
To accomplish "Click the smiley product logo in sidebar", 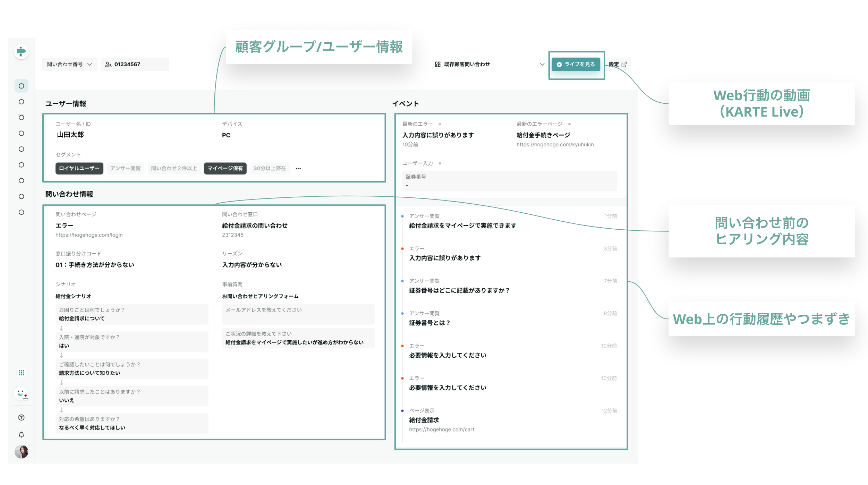I will 21,393.
